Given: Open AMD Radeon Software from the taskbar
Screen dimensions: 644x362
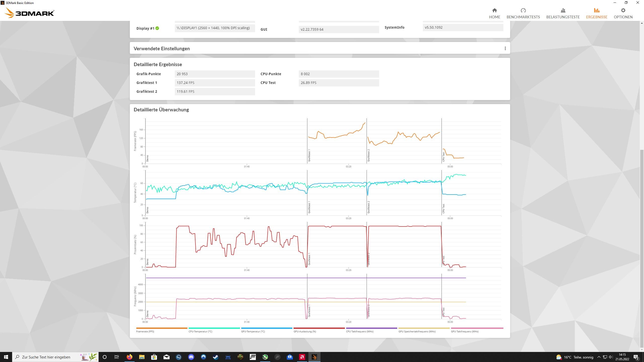Looking at the screenshot, I should 302,357.
